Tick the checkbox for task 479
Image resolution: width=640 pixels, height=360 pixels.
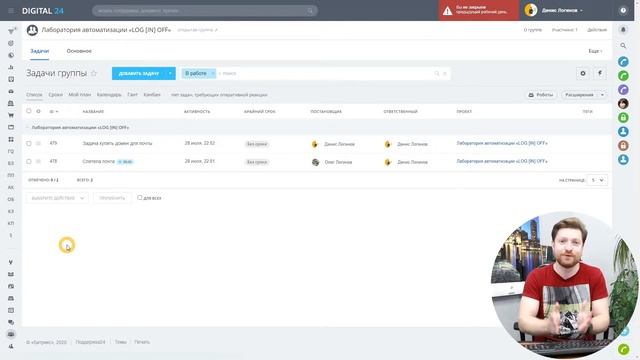click(x=29, y=143)
